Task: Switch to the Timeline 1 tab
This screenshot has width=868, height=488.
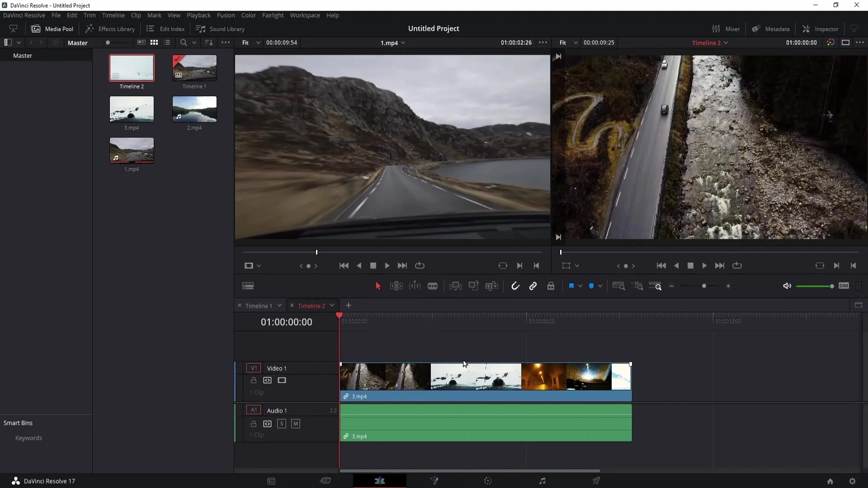Action: [259, 306]
